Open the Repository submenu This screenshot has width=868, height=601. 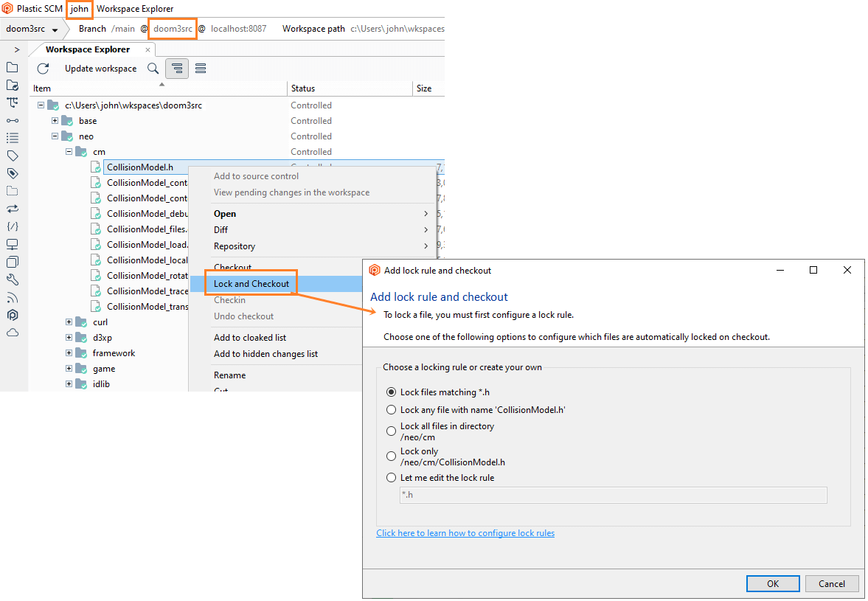tap(313, 246)
